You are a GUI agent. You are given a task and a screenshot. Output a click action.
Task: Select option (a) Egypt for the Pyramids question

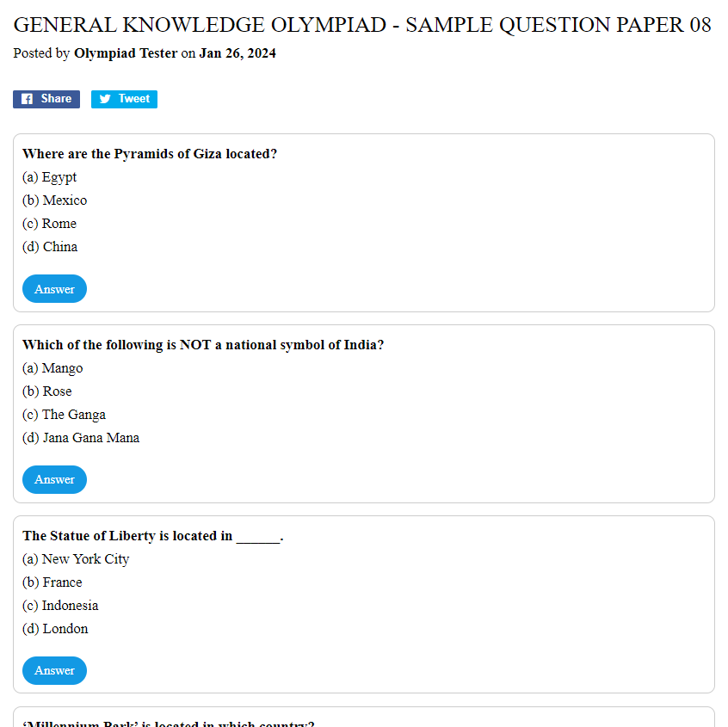[49, 177]
